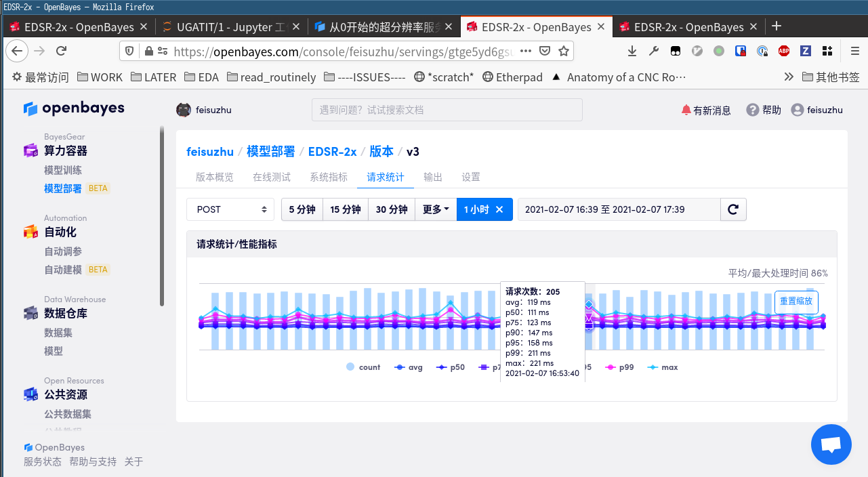This screenshot has width=868, height=477.
Task: Select the 15 分钟 time range
Action: point(345,209)
